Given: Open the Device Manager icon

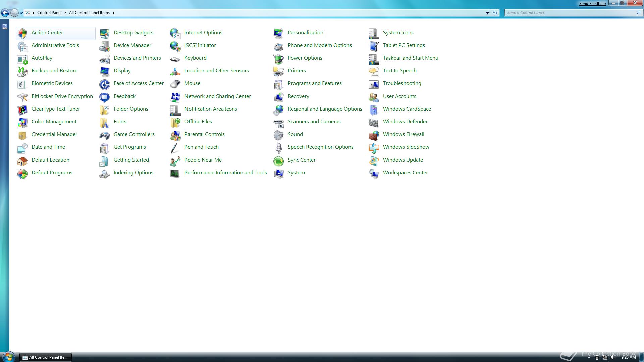Looking at the screenshot, I should point(105,46).
